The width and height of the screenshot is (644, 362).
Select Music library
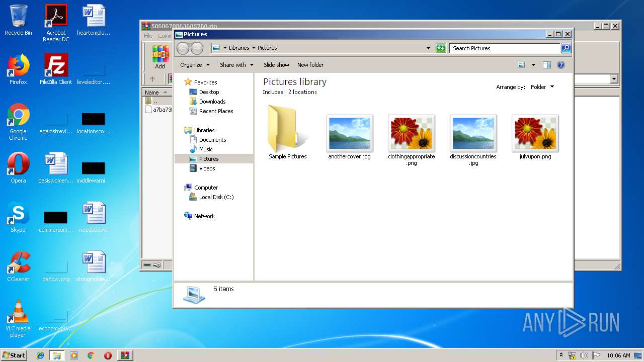(206, 149)
